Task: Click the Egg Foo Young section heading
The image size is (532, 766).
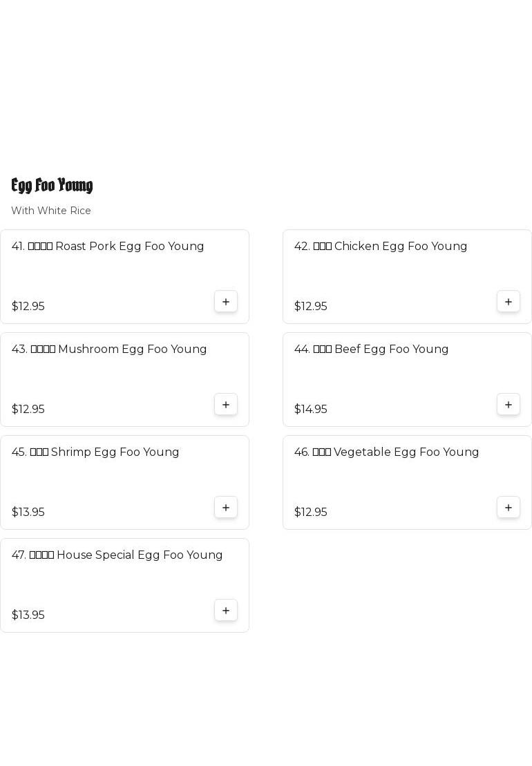Action: click(52, 185)
